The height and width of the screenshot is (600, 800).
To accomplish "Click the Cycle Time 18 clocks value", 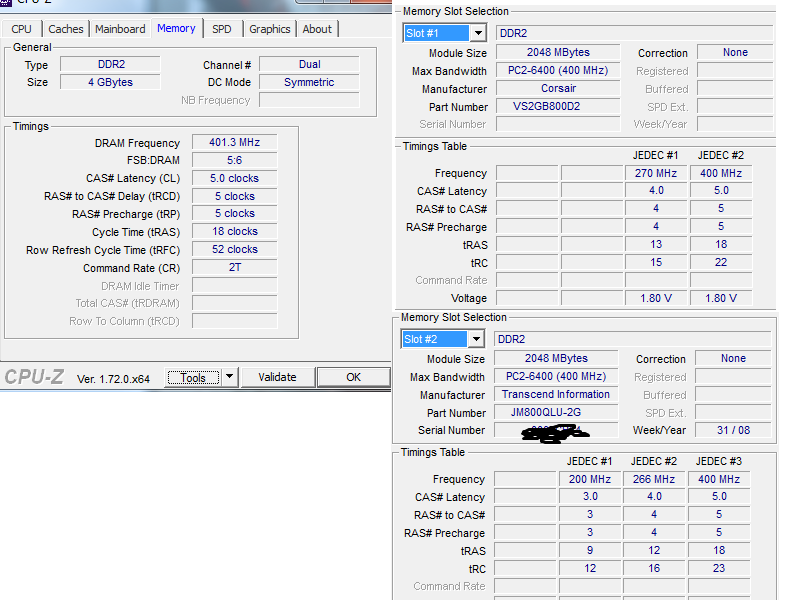I will coord(235,232).
